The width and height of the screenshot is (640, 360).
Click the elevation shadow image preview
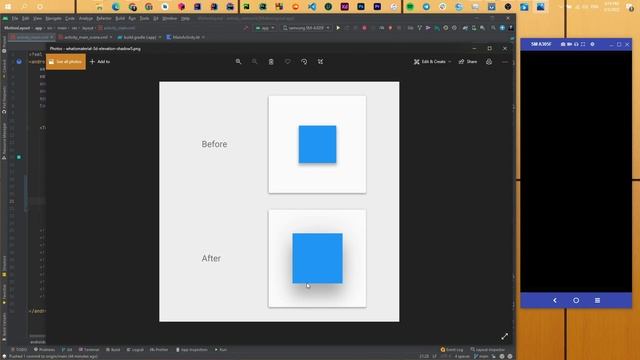pyautogui.click(x=279, y=202)
